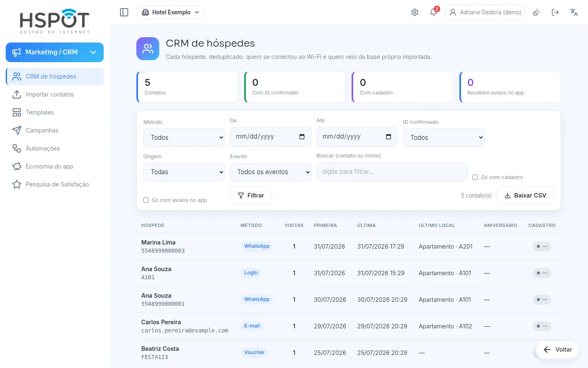This screenshot has height=368, width=588.
Task: Click the ÚLTIMA column header
Action: coord(366,225)
